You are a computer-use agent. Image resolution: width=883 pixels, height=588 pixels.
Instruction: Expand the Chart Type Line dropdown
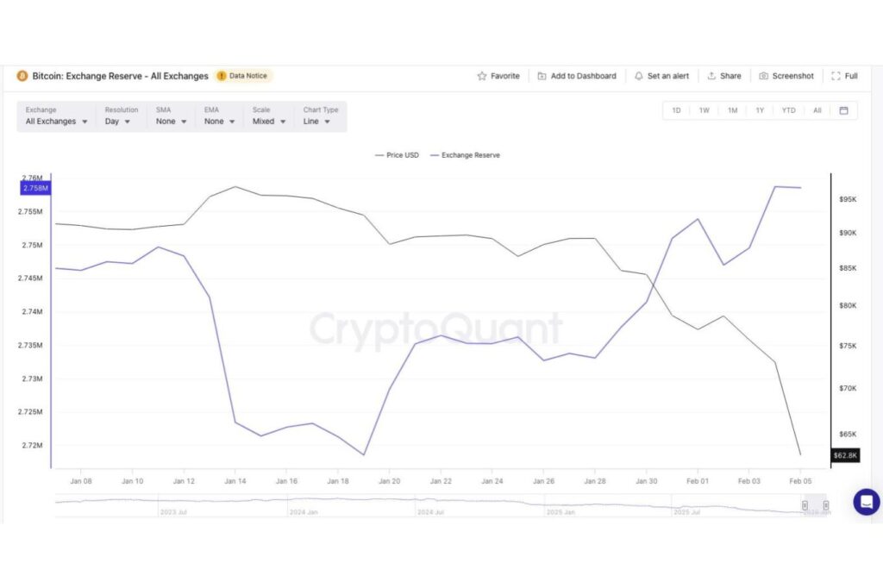coord(316,122)
